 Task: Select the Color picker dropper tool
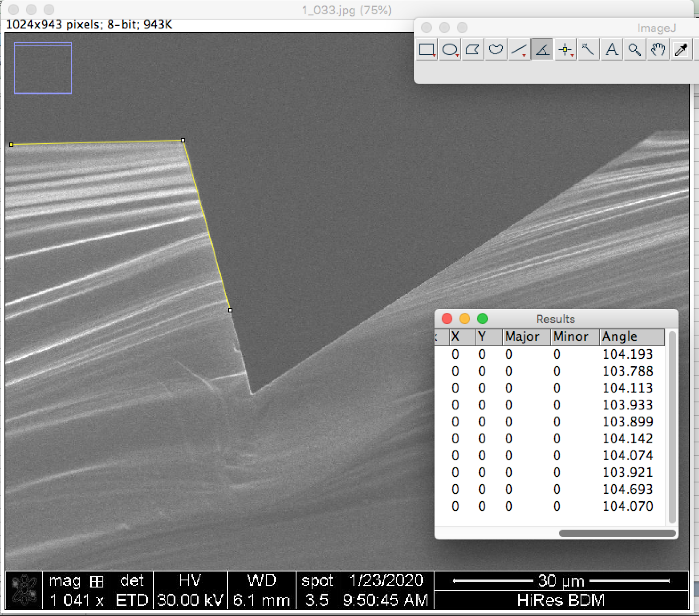pyautogui.click(x=681, y=49)
